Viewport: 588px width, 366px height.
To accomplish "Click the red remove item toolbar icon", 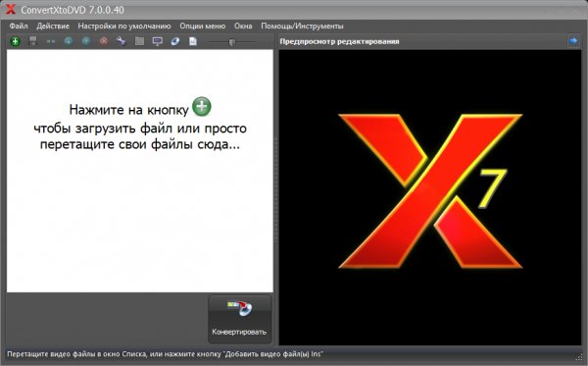I will click(104, 41).
